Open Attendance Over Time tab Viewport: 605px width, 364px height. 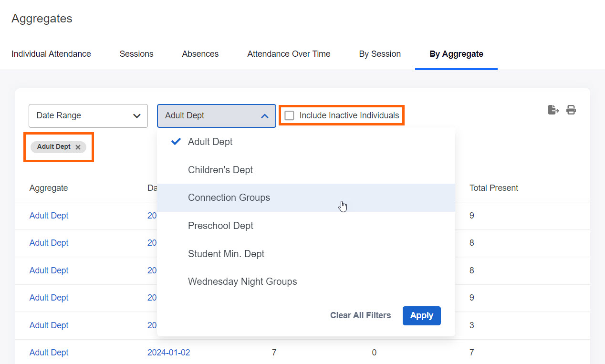[289, 54]
